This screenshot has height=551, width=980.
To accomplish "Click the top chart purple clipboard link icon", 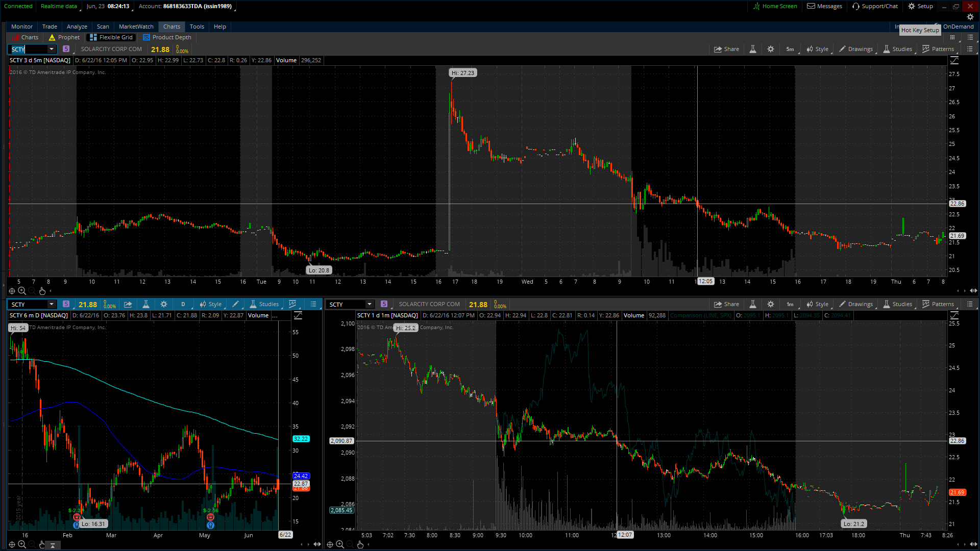I will (66, 49).
